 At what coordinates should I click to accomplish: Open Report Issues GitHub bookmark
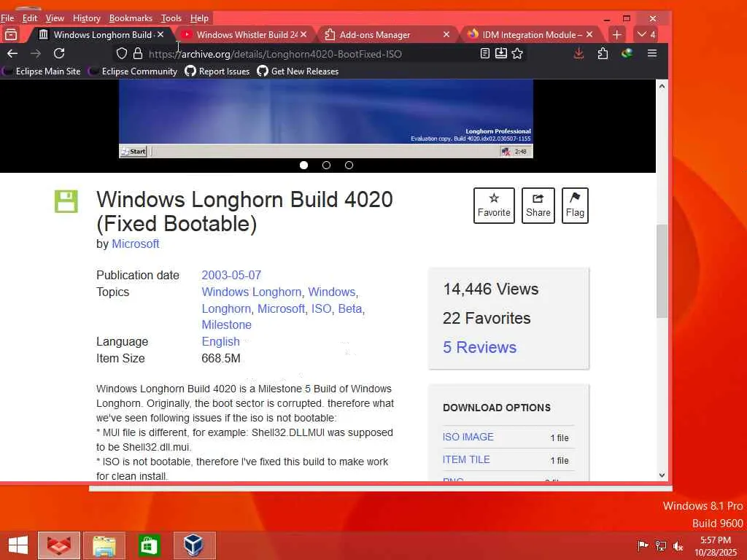point(217,71)
